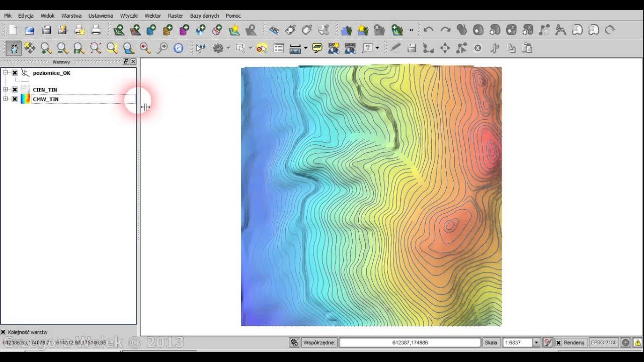This screenshot has width=644, height=362.
Task: Click the coordinates input field
Action: pyautogui.click(x=410, y=342)
